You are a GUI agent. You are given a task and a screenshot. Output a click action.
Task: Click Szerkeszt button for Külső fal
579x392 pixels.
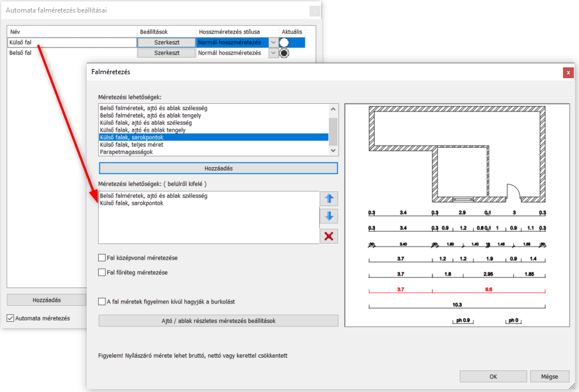(x=167, y=42)
